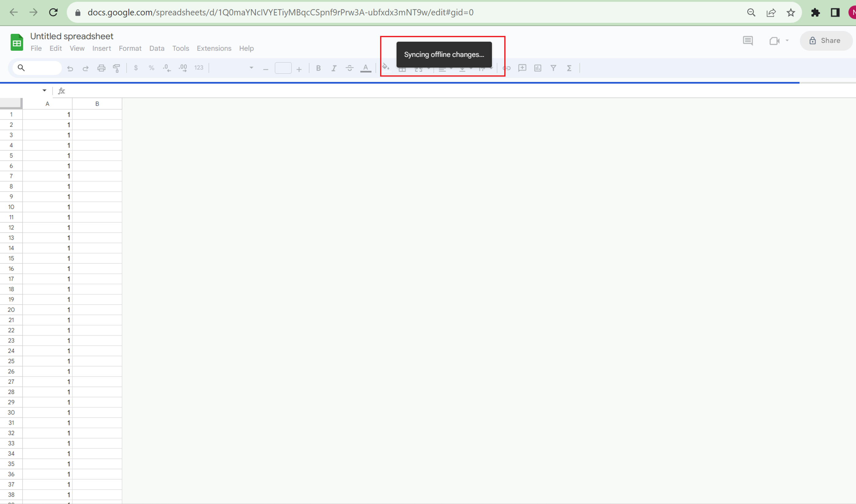Select empty cell B15
This screenshot has width=856, height=504.
click(x=97, y=259)
